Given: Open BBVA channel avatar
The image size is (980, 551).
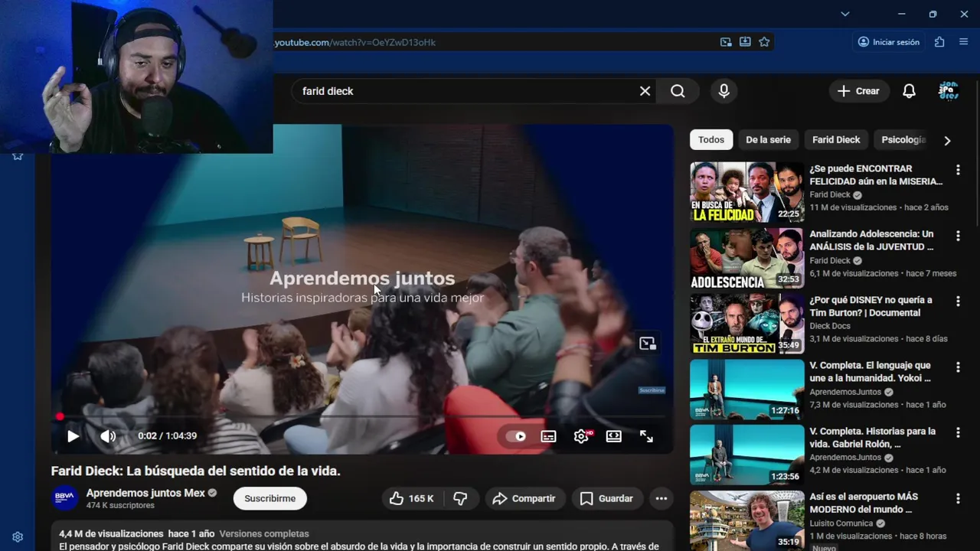Looking at the screenshot, I should (64, 498).
